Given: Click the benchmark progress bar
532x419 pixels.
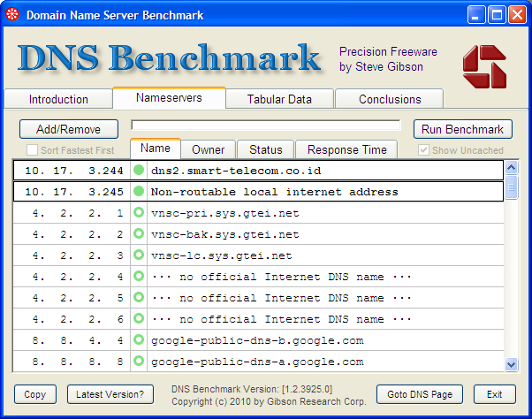Looking at the screenshot, I should click(x=266, y=126).
